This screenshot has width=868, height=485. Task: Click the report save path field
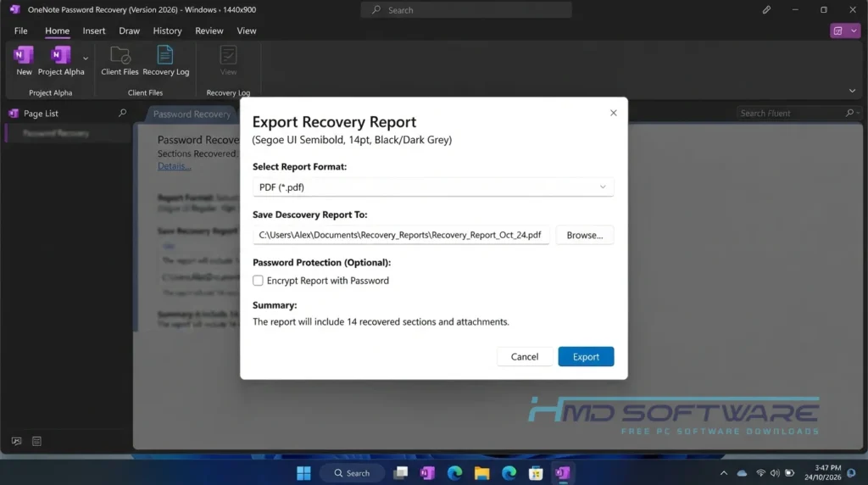401,235
